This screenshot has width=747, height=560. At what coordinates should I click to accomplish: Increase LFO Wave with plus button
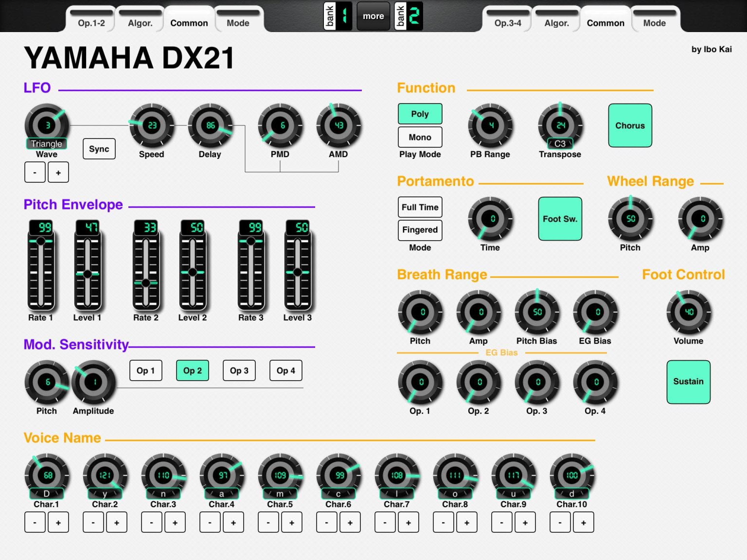pyautogui.click(x=58, y=172)
